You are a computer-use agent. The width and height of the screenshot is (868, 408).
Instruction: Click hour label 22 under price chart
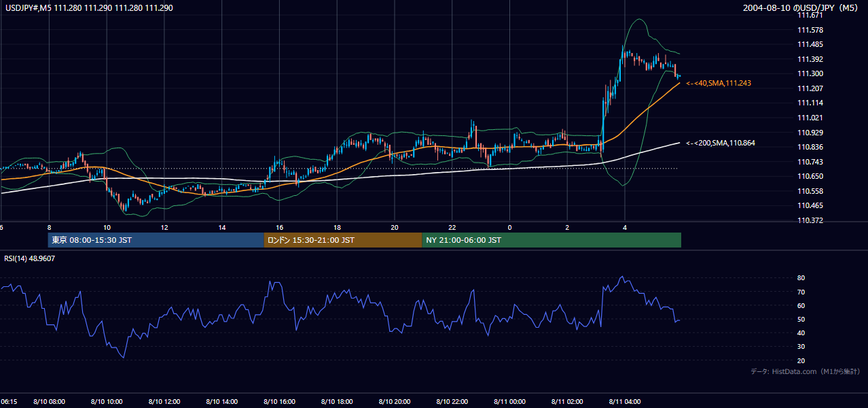pyautogui.click(x=452, y=228)
